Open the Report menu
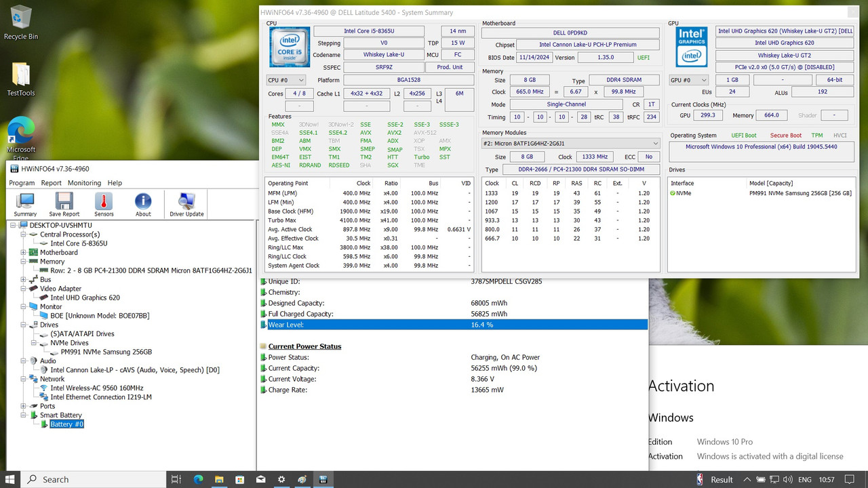 [x=52, y=183]
